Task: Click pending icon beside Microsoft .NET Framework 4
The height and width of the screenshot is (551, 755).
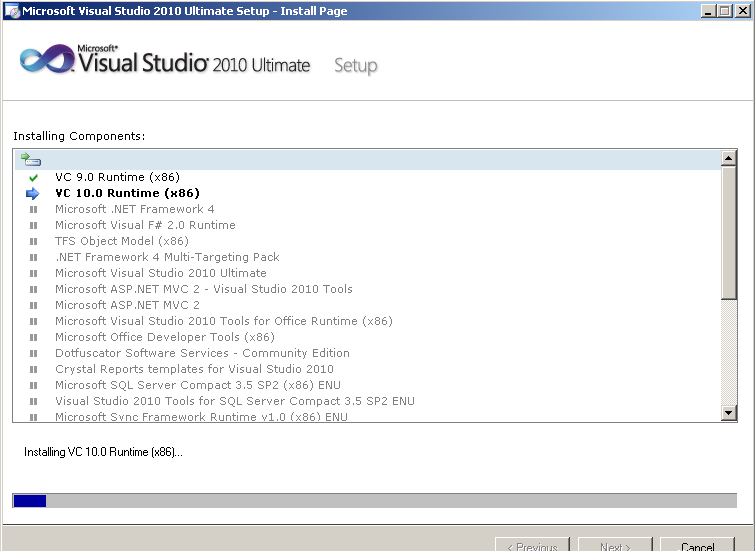Action: coord(33,210)
